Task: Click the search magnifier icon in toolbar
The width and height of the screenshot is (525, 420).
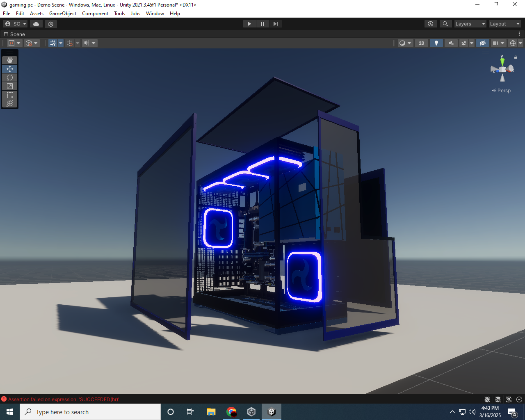Action: 445,24
